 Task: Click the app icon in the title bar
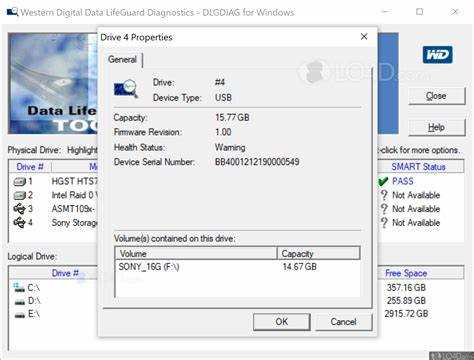(12, 12)
